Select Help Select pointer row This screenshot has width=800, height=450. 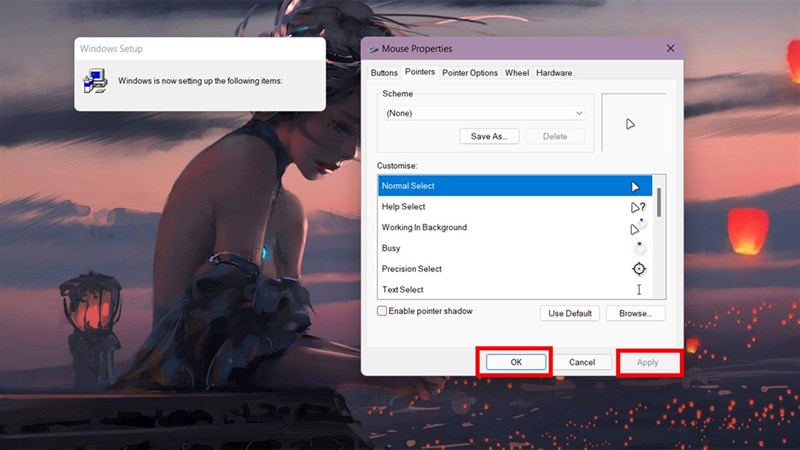(x=515, y=207)
